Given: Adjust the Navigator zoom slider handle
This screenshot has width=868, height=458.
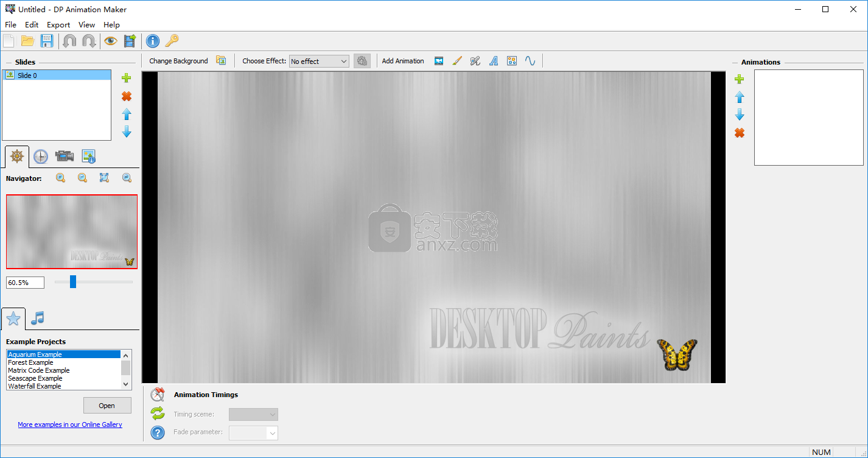Looking at the screenshot, I should (x=73, y=281).
